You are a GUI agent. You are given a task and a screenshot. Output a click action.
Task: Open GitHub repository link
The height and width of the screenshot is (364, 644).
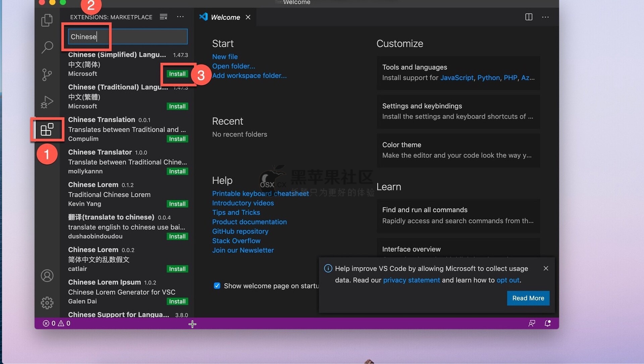[240, 231]
